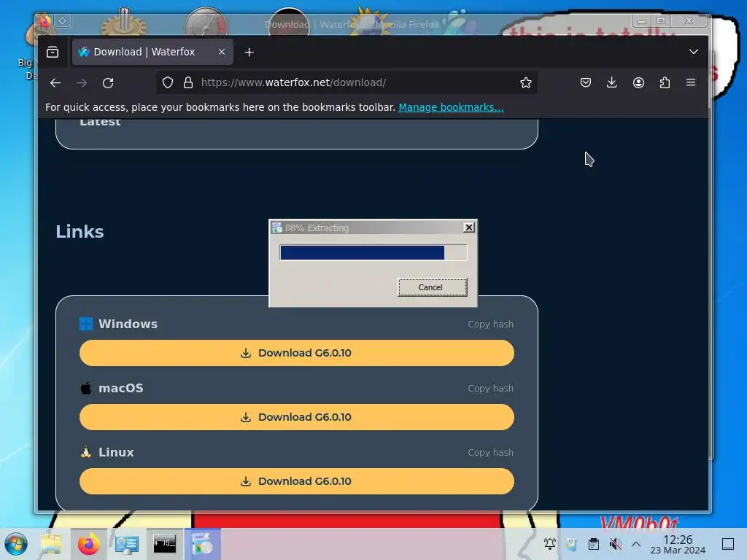This screenshot has width=747, height=560.
Task: Open the tracking protection shield icon
Action: click(168, 83)
